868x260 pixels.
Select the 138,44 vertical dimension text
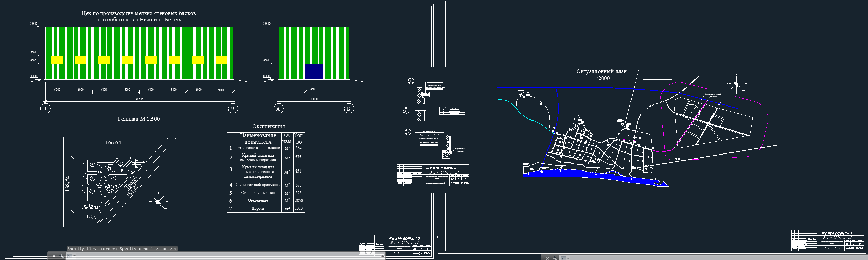67,184
